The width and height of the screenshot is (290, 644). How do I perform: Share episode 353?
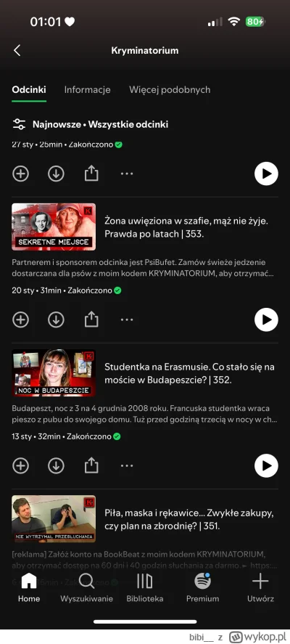click(91, 319)
